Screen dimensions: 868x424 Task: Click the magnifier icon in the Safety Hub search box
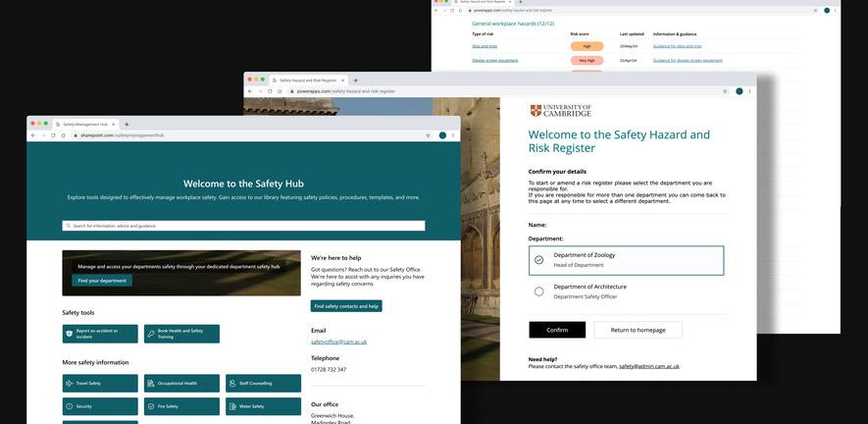point(68,226)
